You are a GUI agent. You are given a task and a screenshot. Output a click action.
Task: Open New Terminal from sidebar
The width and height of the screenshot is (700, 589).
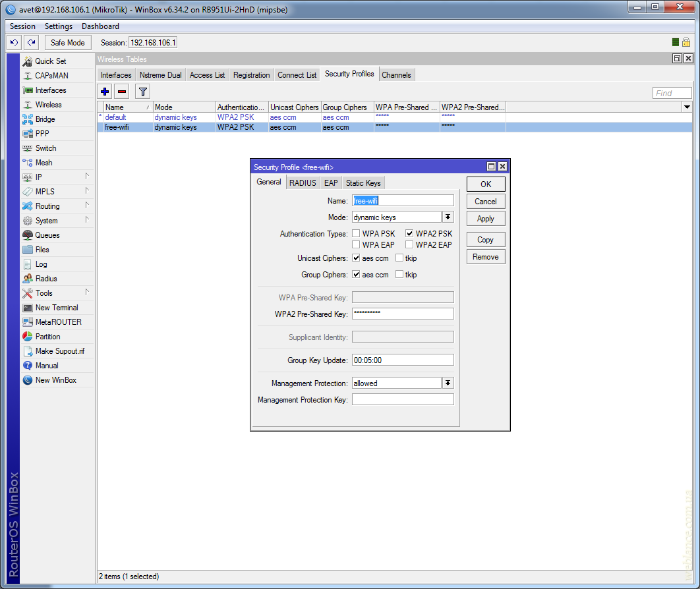tap(56, 308)
